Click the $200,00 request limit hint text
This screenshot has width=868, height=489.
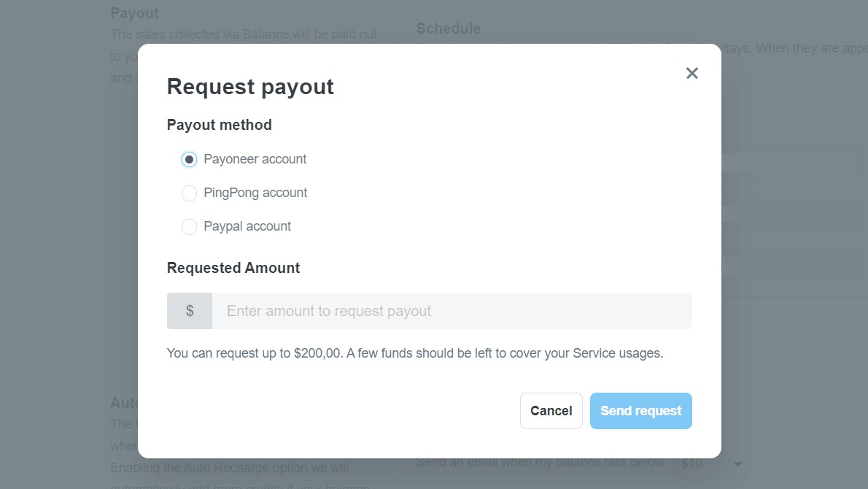point(415,353)
